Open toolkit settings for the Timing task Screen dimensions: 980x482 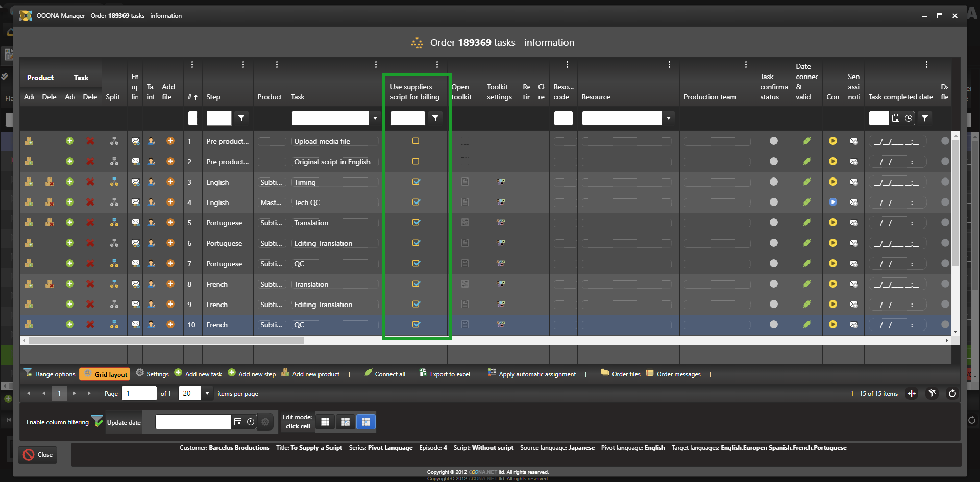click(x=501, y=182)
